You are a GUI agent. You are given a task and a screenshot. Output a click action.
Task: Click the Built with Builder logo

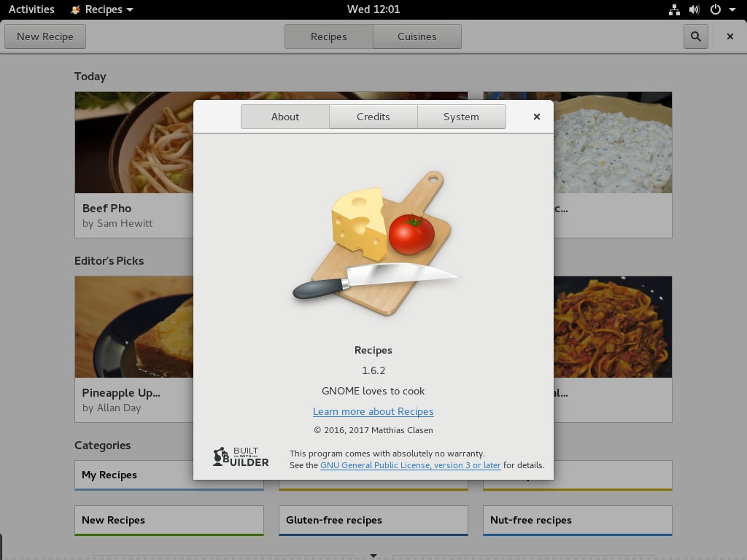(x=241, y=457)
